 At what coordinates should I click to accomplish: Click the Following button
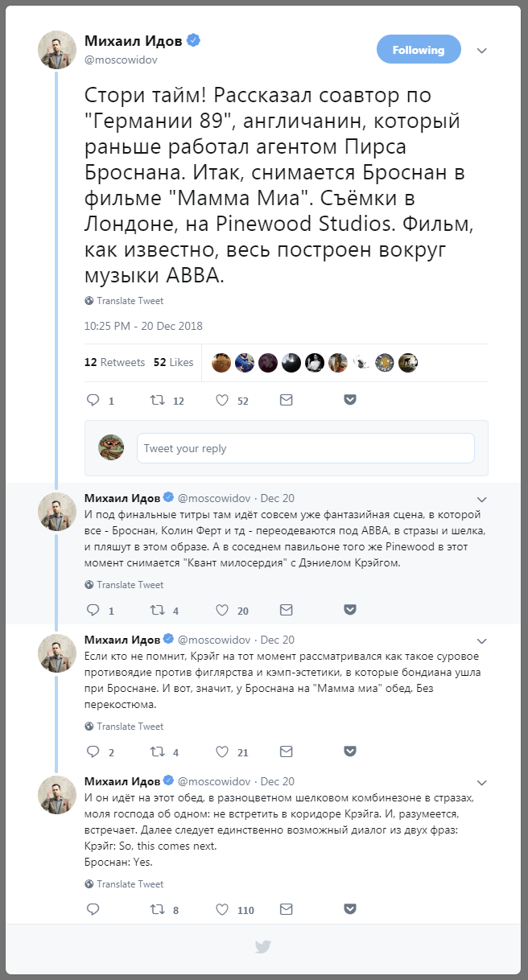(x=419, y=49)
